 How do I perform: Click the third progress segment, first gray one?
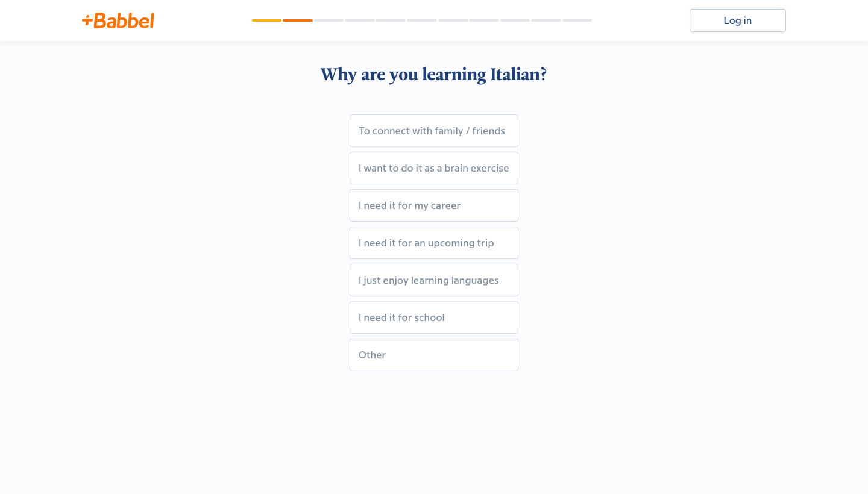click(x=329, y=20)
